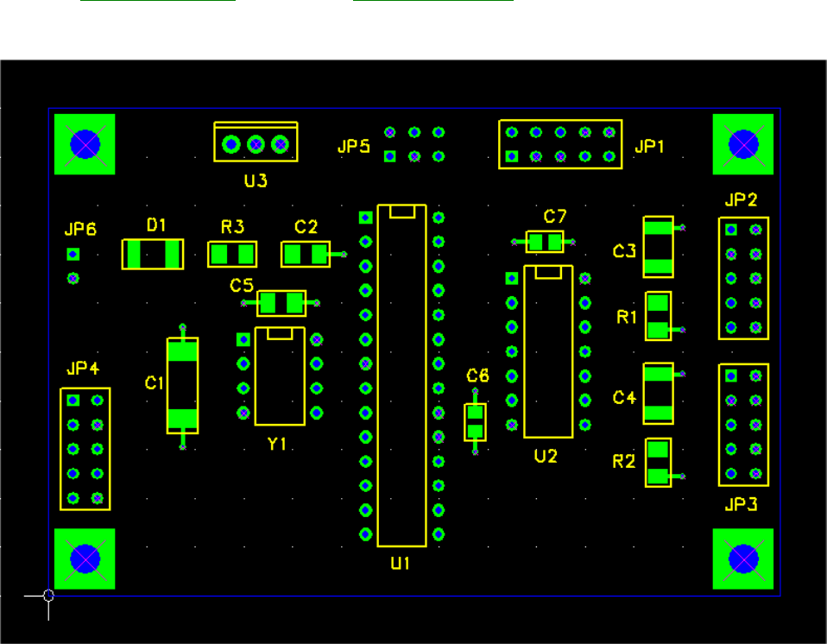Select the Y1 reference label
Image resolution: width=827 pixels, height=644 pixels.
click(277, 444)
